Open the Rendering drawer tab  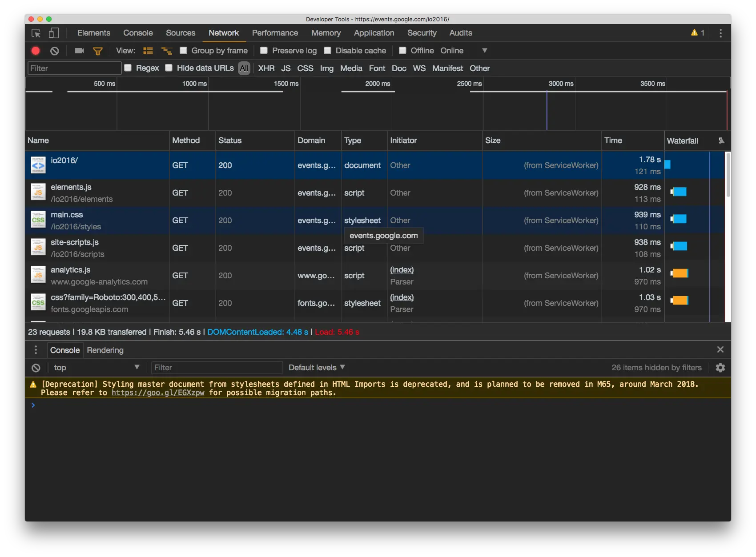[105, 350]
